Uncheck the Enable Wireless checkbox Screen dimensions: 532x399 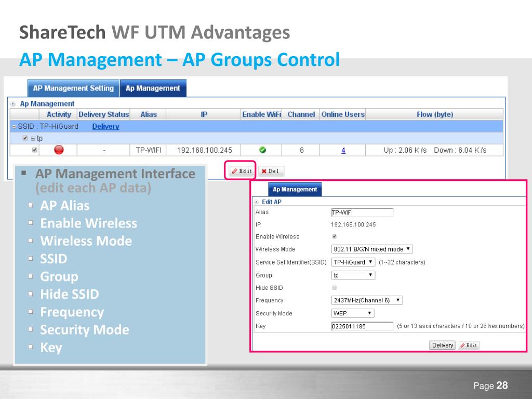(334, 236)
